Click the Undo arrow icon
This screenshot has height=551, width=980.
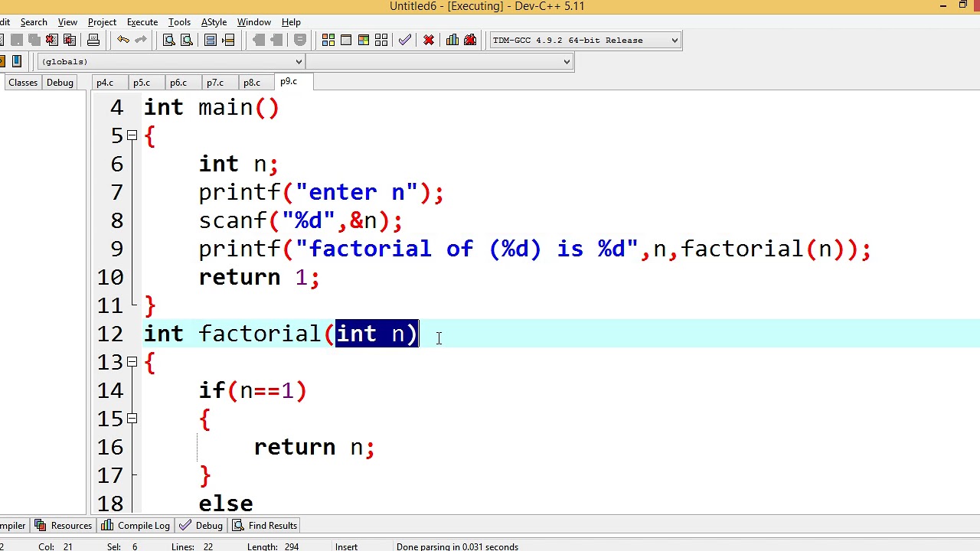(123, 40)
